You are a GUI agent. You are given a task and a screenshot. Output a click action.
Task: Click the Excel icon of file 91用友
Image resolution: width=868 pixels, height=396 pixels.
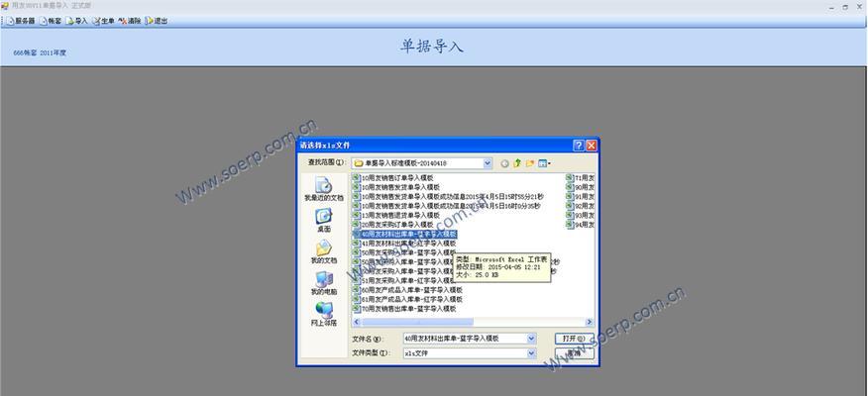pyautogui.click(x=570, y=196)
